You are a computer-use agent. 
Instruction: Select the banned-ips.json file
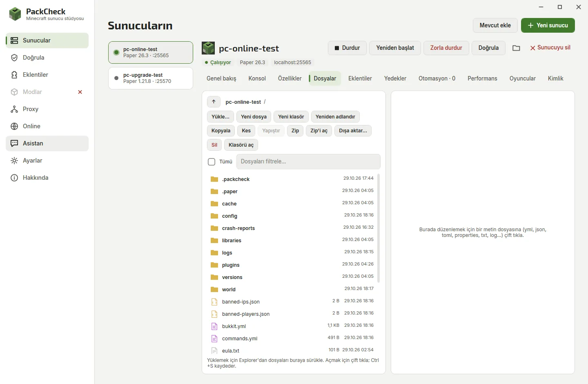[x=292, y=301]
